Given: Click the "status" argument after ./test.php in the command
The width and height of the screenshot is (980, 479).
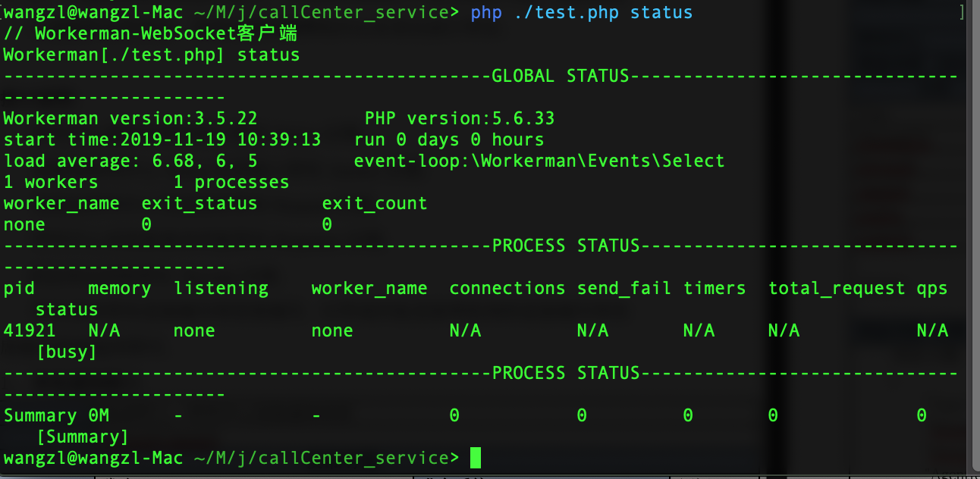Looking at the screenshot, I should tap(661, 12).
